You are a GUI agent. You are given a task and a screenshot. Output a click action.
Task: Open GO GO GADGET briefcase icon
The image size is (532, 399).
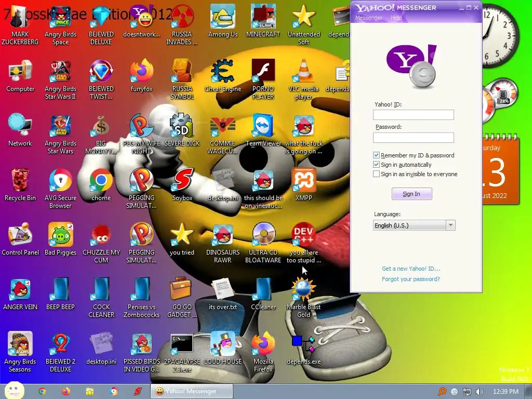point(182,298)
